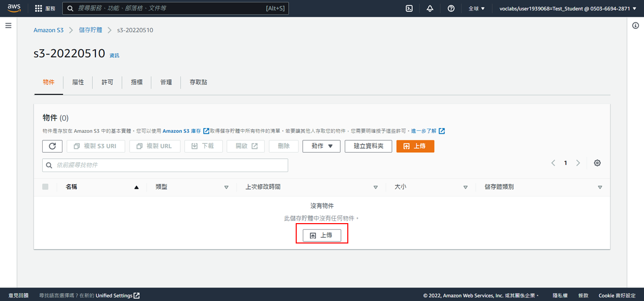Open the help question mark icon
The width and height of the screenshot is (644, 301).
451,8
